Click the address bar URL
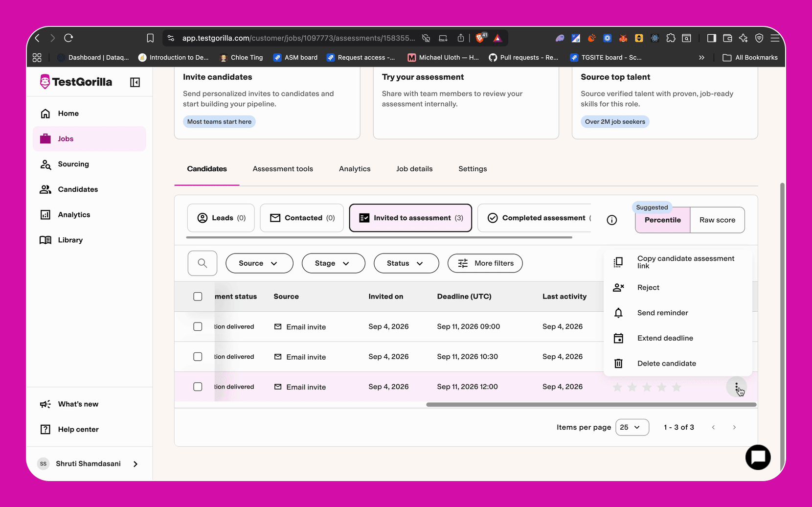The height and width of the screenshot is (507, 812). [x=298, y=38]
